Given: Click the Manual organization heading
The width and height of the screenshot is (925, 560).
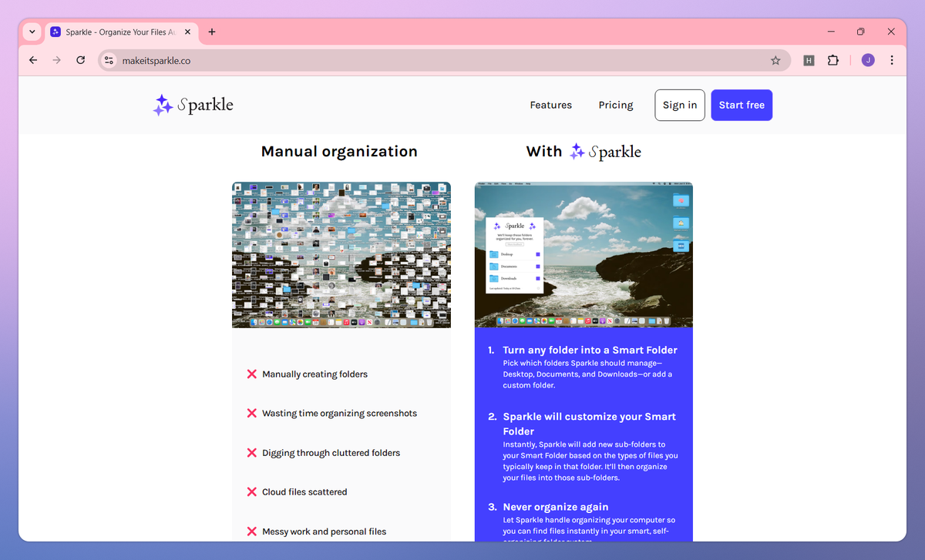Looking at the screenshot, I should point(339,152).
